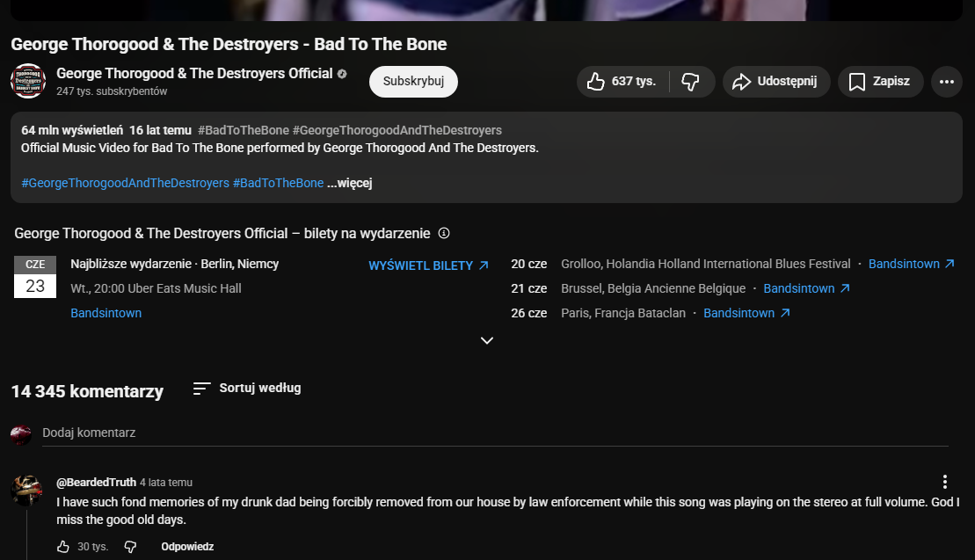Click the CZE 23 date badge

[x=35, y=277]
